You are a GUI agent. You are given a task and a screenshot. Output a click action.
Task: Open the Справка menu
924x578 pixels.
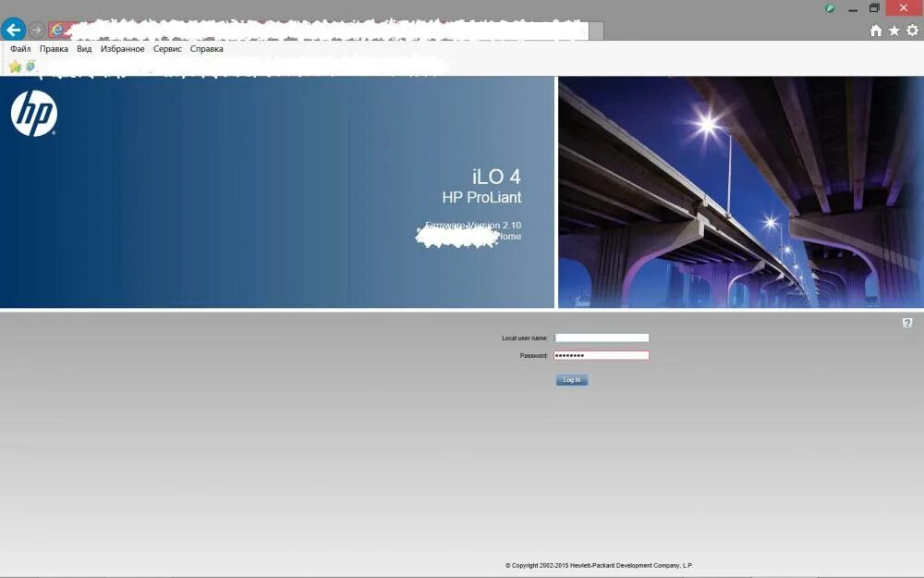pos(206,49)
